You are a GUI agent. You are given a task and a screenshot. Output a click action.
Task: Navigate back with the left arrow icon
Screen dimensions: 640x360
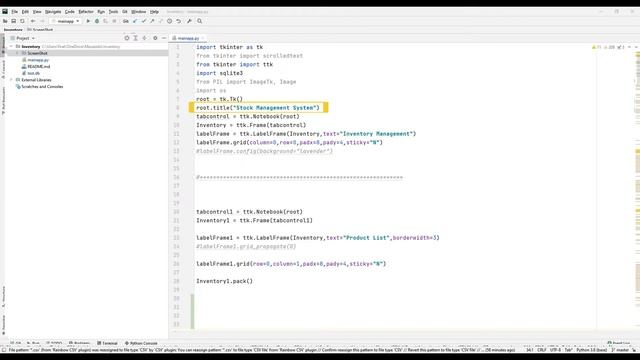[33, 21]
